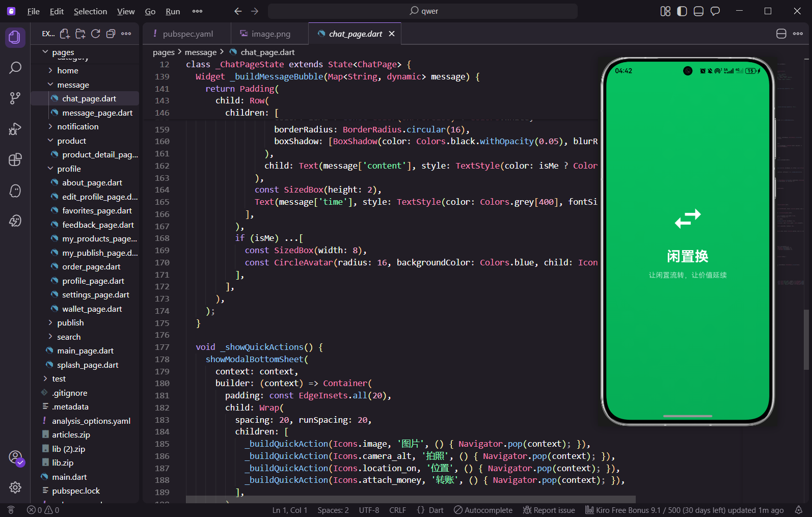Go back with the navigation arrow
The image size is (812, 517).
[x=238, y=11]
